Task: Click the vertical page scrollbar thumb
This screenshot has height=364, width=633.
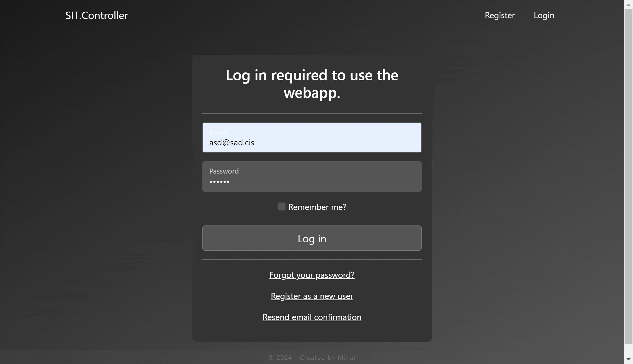Action: tap(629, 176)
